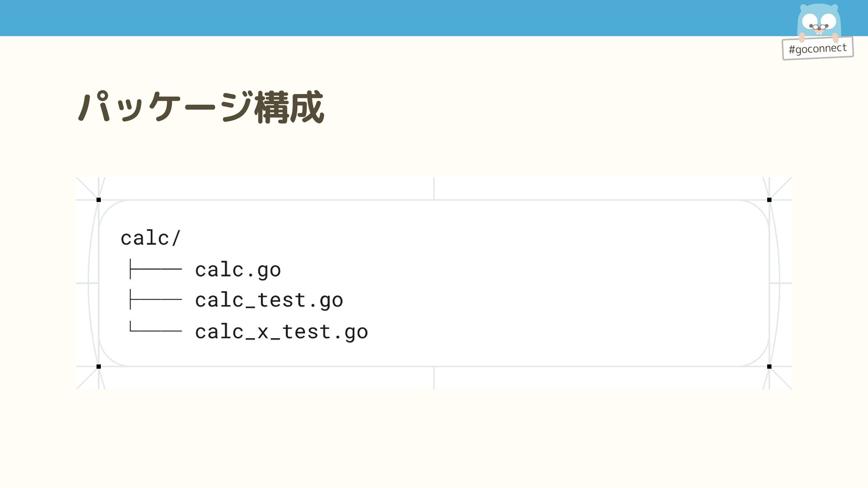Image resolution: width=868 pixels, height=488 pixels.
Task: Select the calc.go file entry
Action: click(x=238, y=270)
